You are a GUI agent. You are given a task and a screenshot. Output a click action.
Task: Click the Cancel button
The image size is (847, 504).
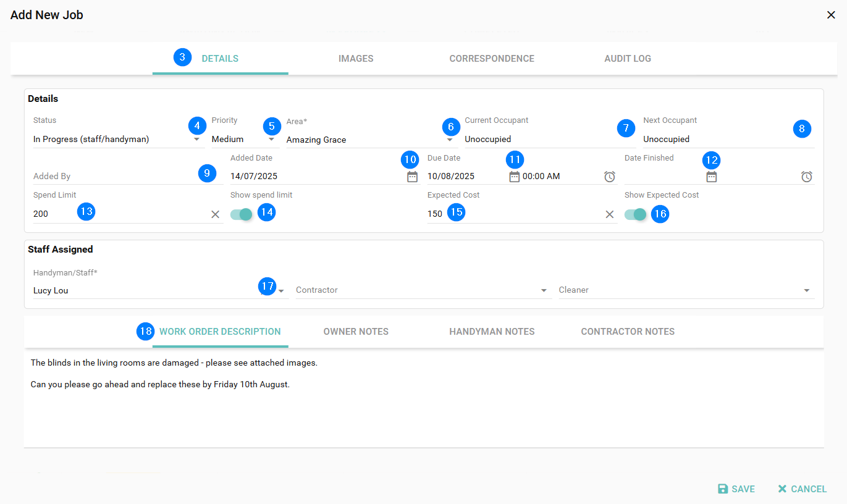tap(802, 489)
